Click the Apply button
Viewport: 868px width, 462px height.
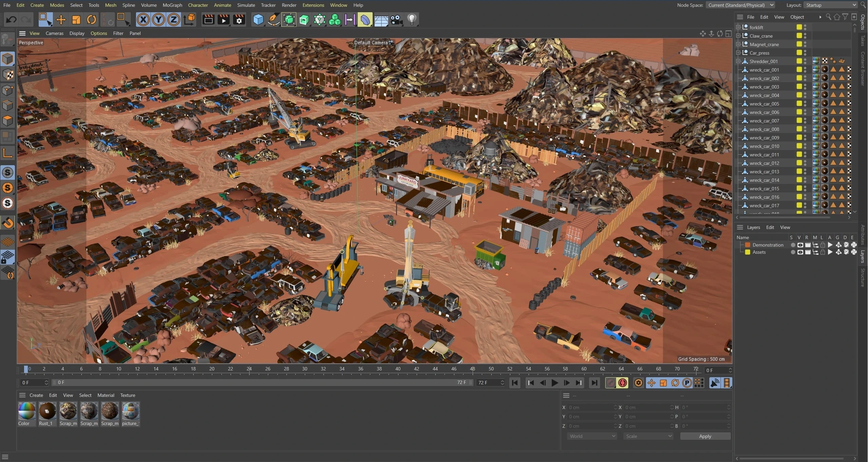pos(705,436)
